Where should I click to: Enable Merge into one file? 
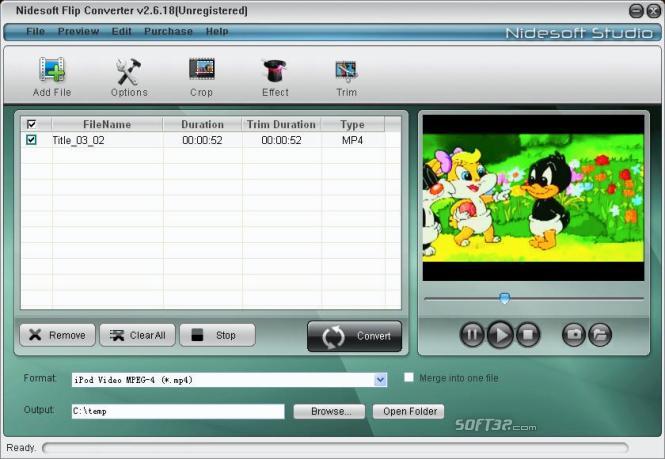(408, 377)
